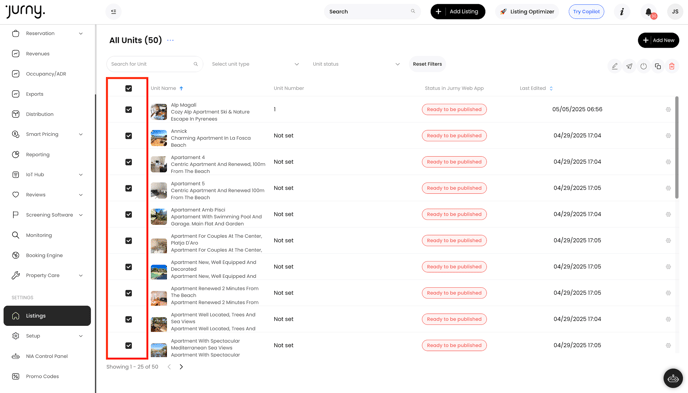Expand the Property Care sidebar section
Screen dimensions: 688x393
click(x=81, y=275)
